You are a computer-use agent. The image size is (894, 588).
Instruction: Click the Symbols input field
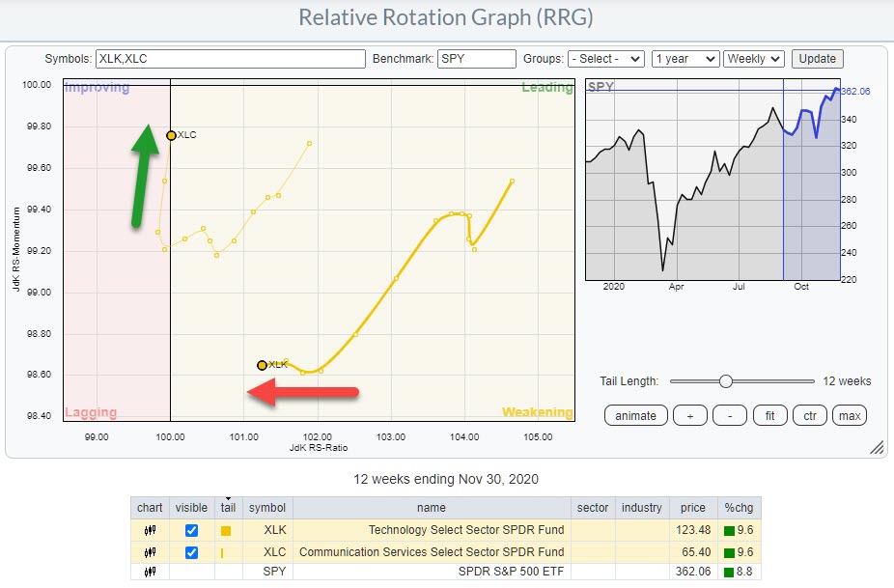tap(230, 59)
